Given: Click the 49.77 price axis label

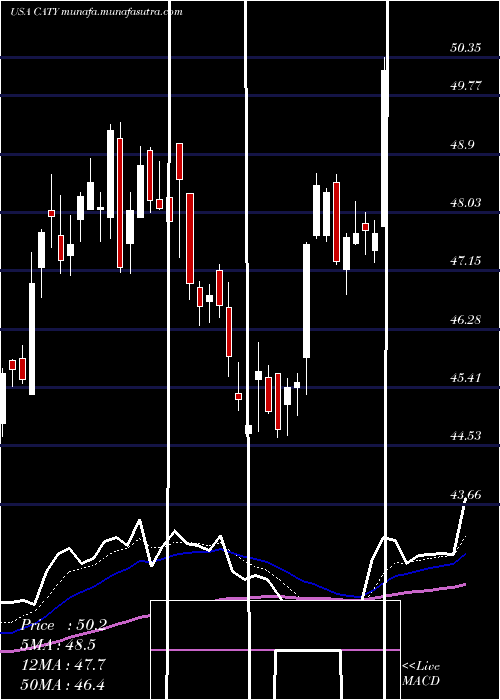Looking at the screenshot, I should point(466,86).
